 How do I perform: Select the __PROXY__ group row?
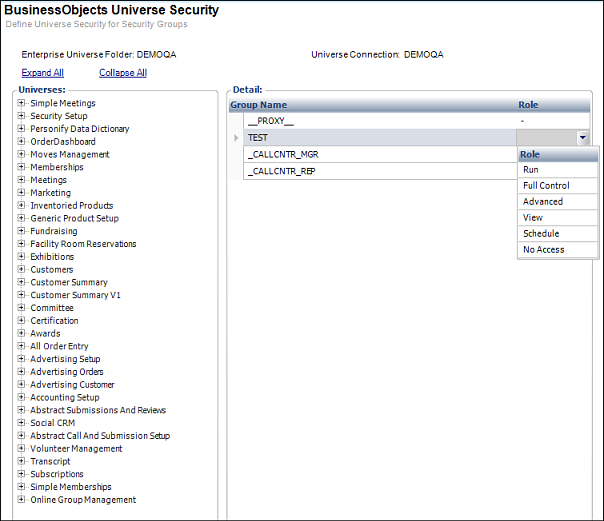(416, 121)
